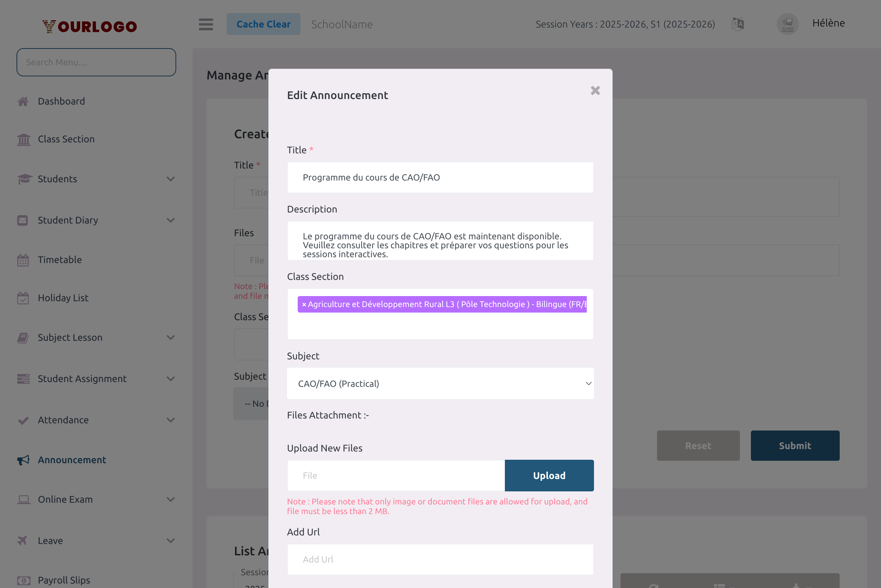The height and width of the screenshot is (588, 881).
Task: Click the Upload button
Action: coord(549,475)
